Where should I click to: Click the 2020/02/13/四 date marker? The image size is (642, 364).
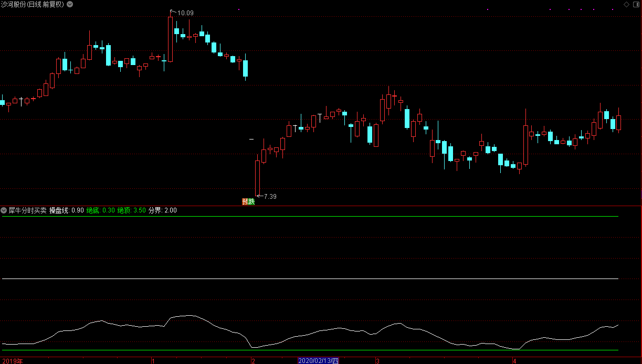[319, 361]
